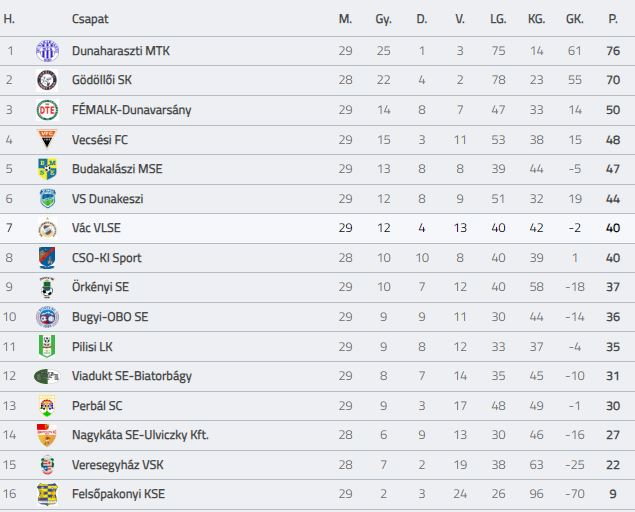Click the Perbál SC team name
Image resolution: width=635 pixels, height=512 pixels.
tap(97, 406)
